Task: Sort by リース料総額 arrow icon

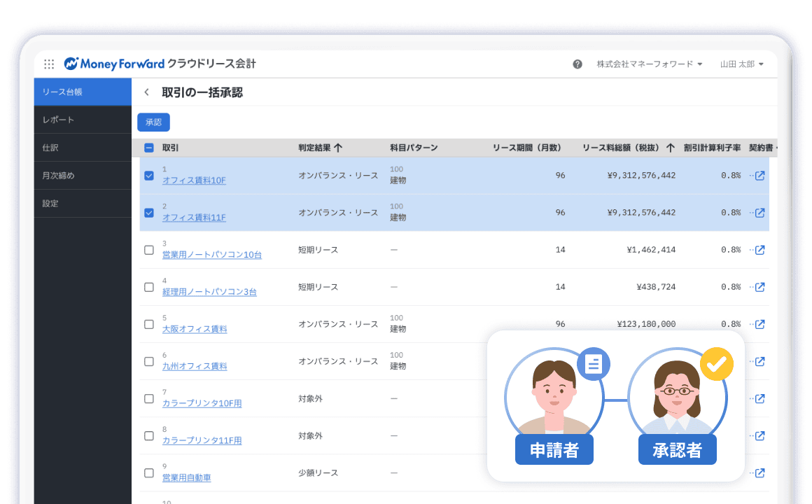Action: click(x=670, y=148)
